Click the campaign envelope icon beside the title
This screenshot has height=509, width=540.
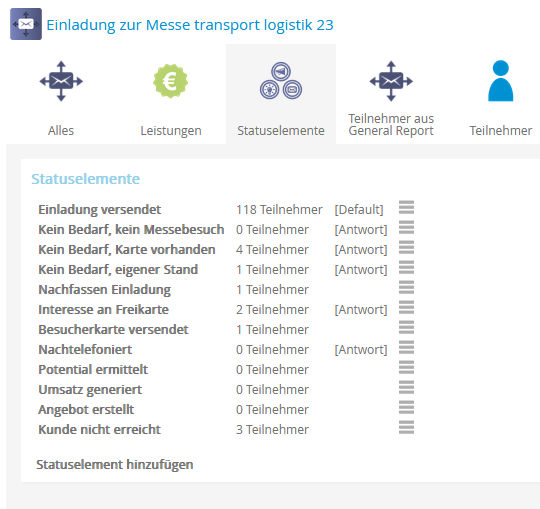pos(26,24)
